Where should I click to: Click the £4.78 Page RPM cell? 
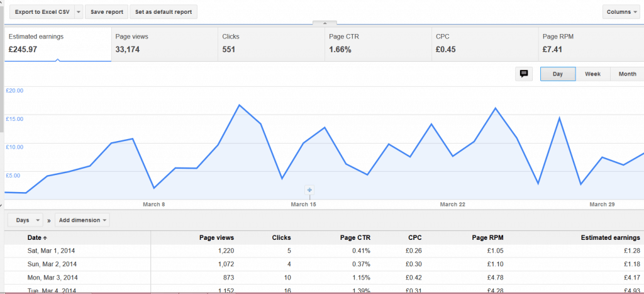tap(495, 278)
